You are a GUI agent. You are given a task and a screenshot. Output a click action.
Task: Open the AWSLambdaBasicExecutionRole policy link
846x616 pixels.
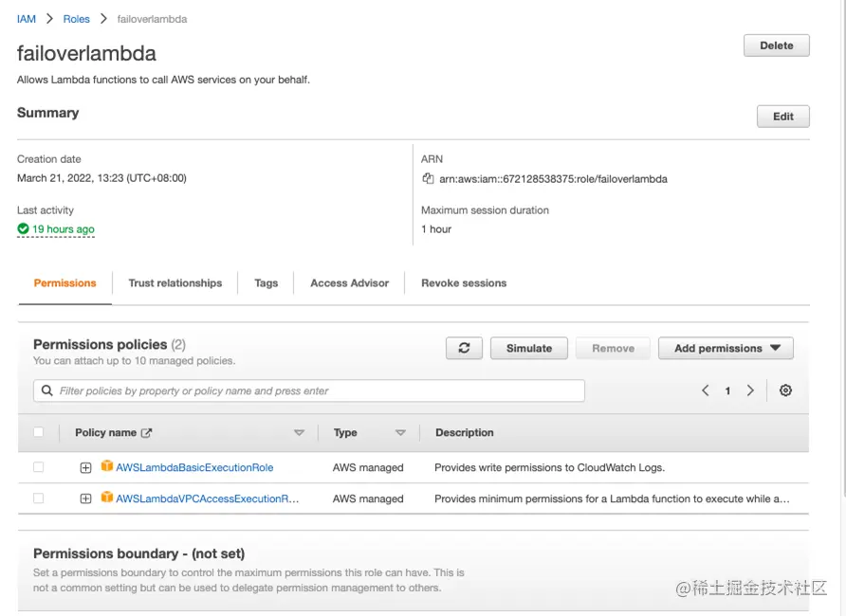coord(194,467)
